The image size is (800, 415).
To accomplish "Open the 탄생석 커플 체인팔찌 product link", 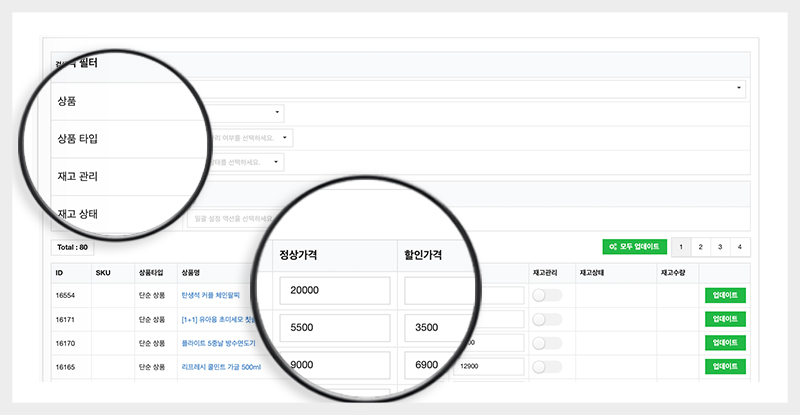I will (x=212, y=295).
